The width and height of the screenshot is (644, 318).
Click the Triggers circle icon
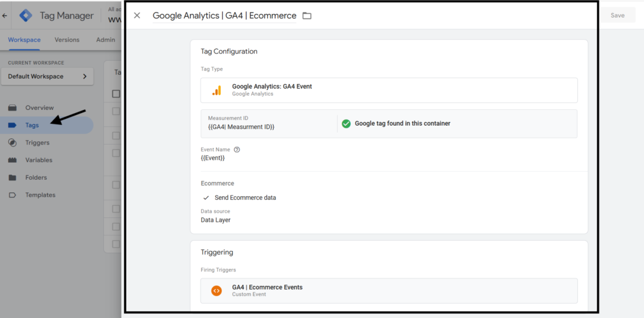tap(13, 143)
